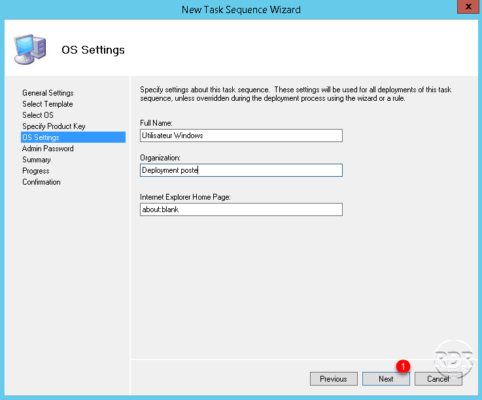The image size is (482, 400).
Task: Focus the Organization input field
Action: 241,170
